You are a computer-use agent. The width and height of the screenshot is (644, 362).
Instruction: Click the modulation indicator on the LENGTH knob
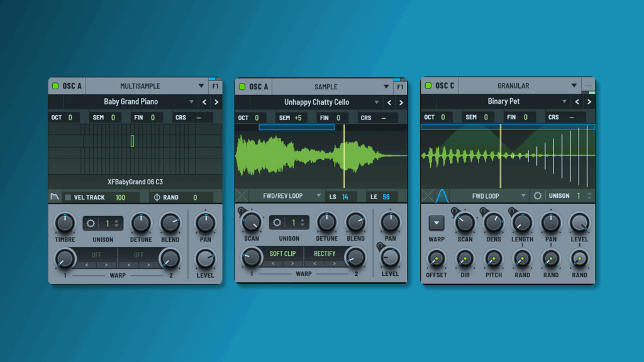click(512, 211)
